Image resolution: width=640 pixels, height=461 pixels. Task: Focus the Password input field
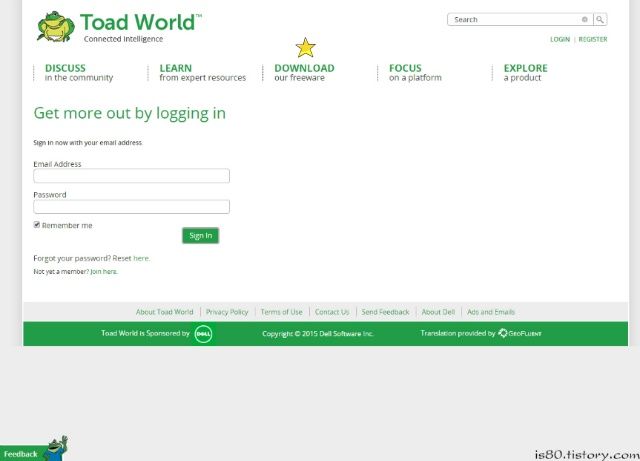pos(131,207)
